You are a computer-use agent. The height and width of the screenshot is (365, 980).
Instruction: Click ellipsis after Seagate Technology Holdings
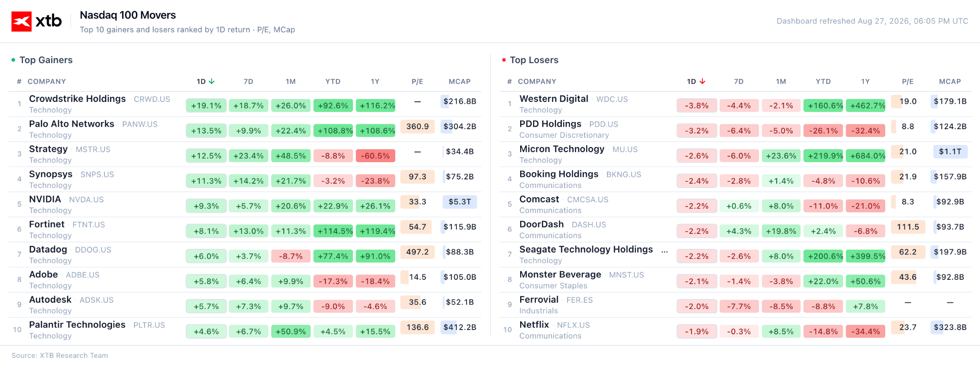click(x=665, y=251)
